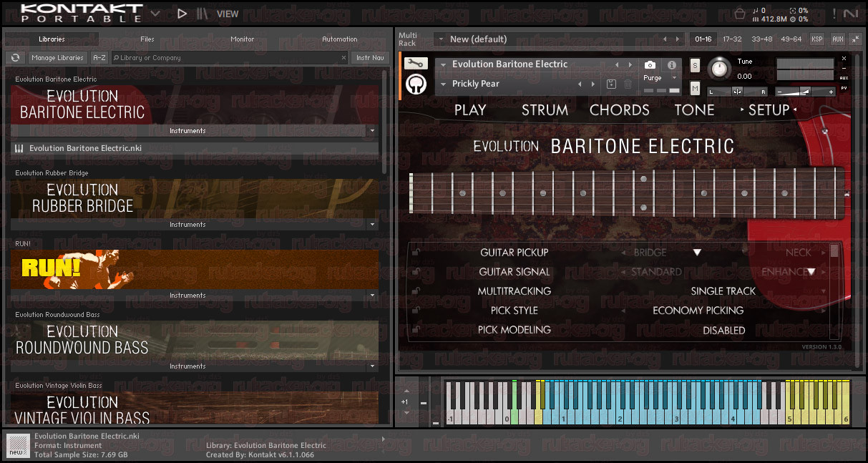Screen dimensions: 868x463
Task: Adjust the Tune knob
Action: (x=719, y=69)
